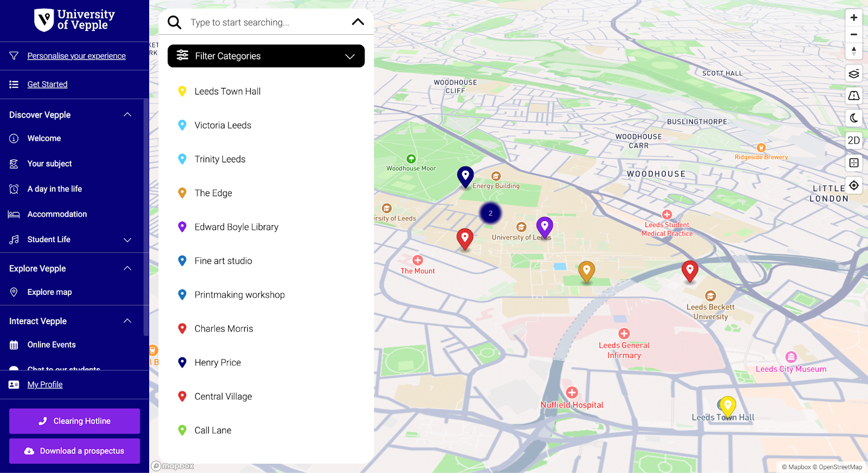Click the search magnifier icon
Viewport: 868px width, 473px height.
pos(174,22)
